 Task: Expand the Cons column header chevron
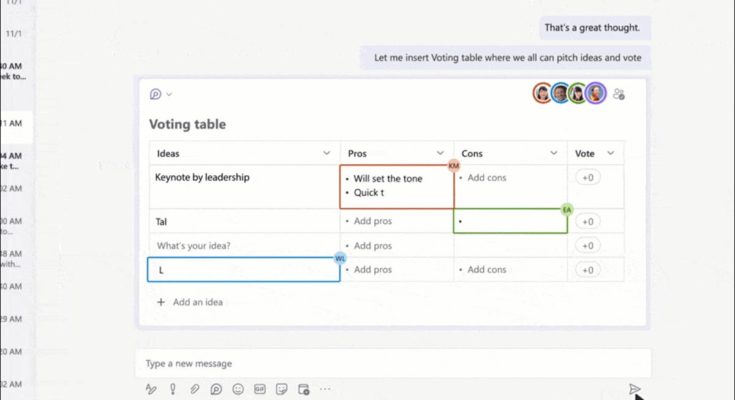[x=554, y=153]
